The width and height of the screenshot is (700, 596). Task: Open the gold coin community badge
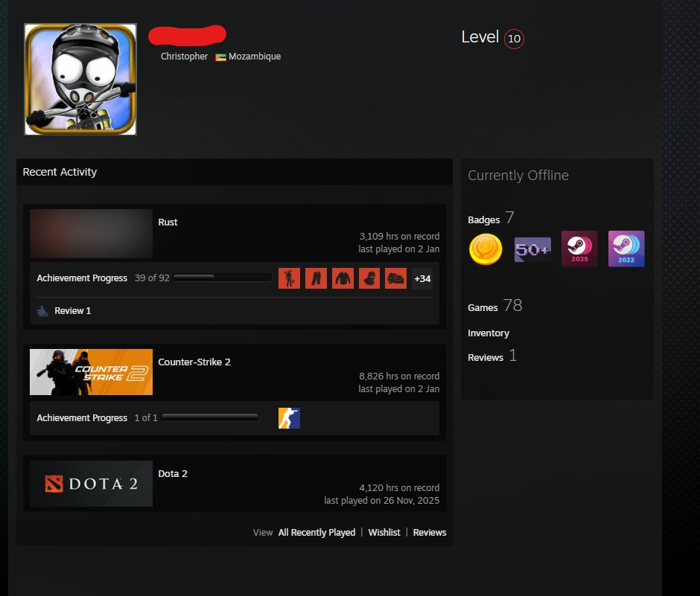point(486,249)
